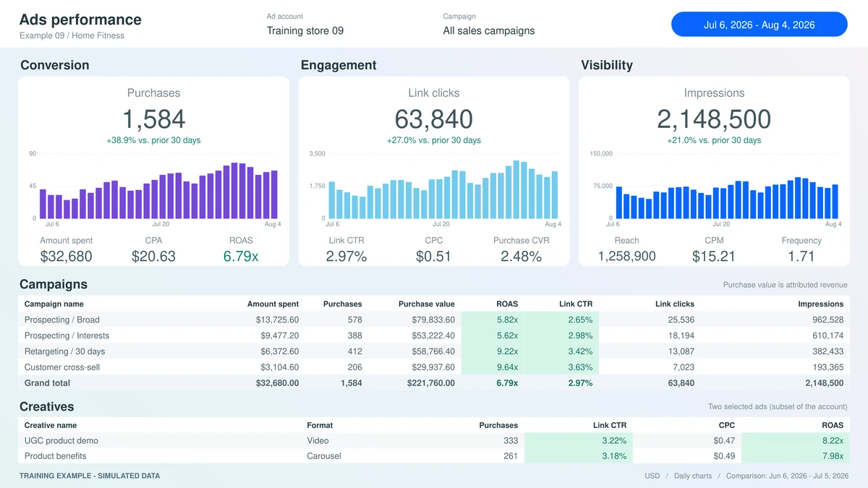Viewport: 868px width, 488px height.
Task: Click the Link clicks value 63,840
Action: (x=434, y=119)
